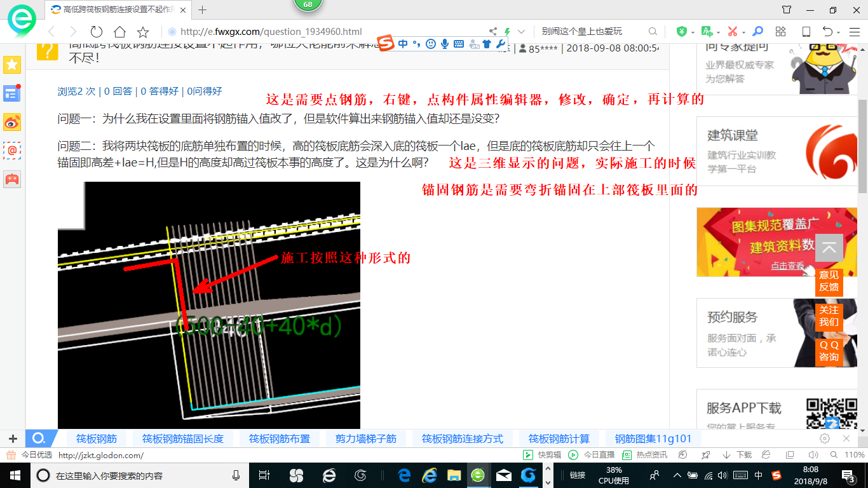The height and width of the screenshot is (488, 868).
Task: Select the 高低跨筏板钢筋连接 browser tab
Action: pyautogui.click(x=118, y=10)
